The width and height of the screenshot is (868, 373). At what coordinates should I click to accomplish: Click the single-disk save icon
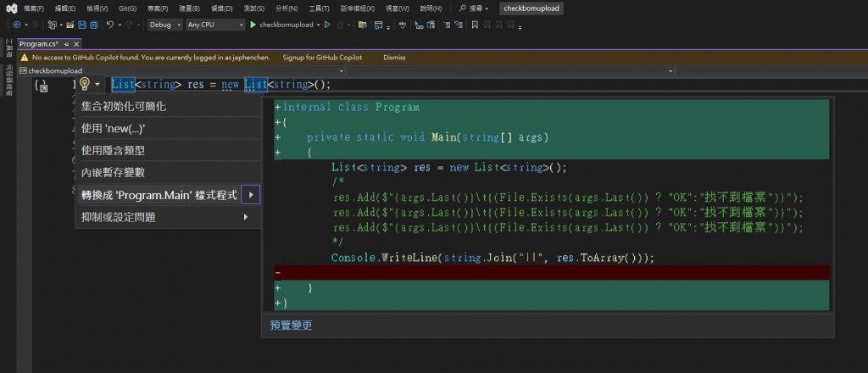(82, 25)
